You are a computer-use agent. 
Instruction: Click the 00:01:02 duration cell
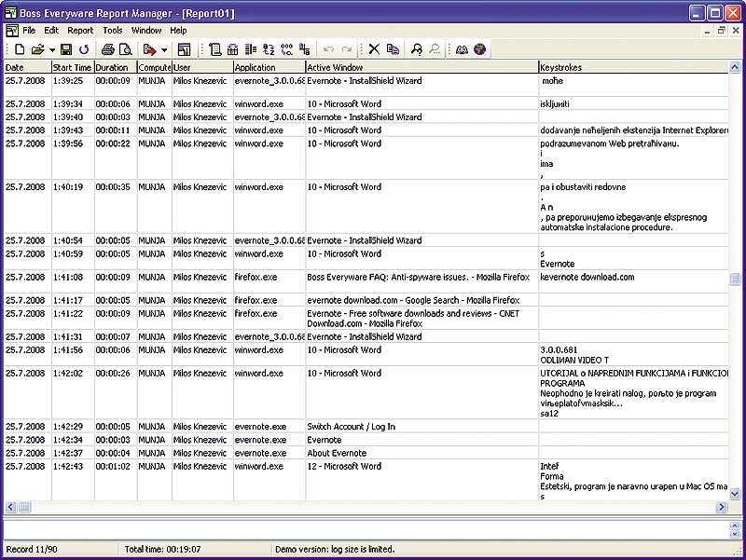click(113, 466)
